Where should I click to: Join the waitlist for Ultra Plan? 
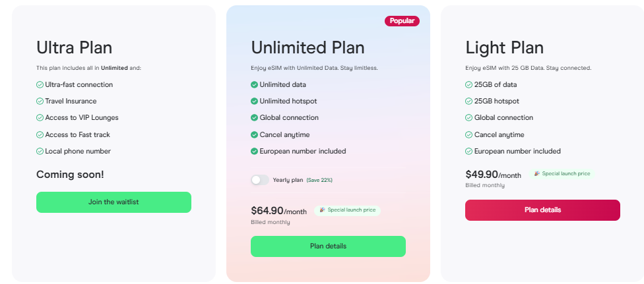[113, 202]
